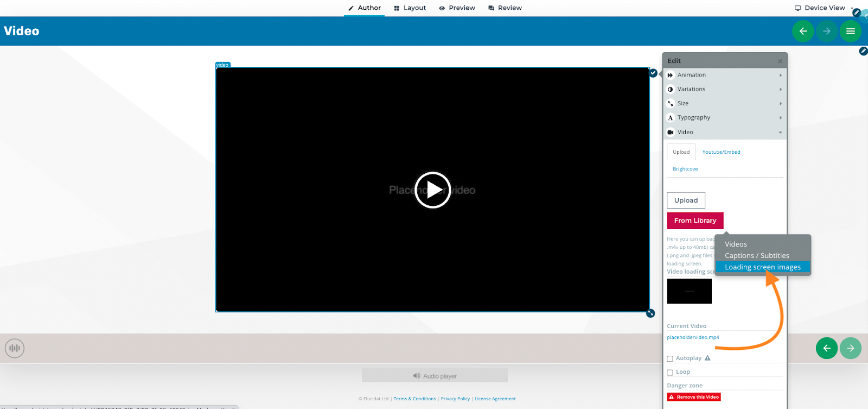
Task: Select the Youtube/Embed tab
Action: click(721, 152)
